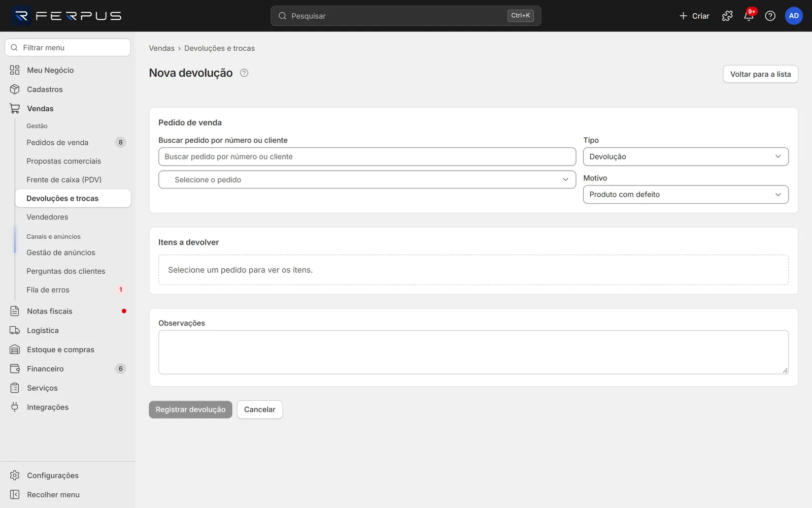The width and height of the screenshot is (812, 508).
Task: Open the Motivo dropdown showing Produto com defeito
Action: 686,195
